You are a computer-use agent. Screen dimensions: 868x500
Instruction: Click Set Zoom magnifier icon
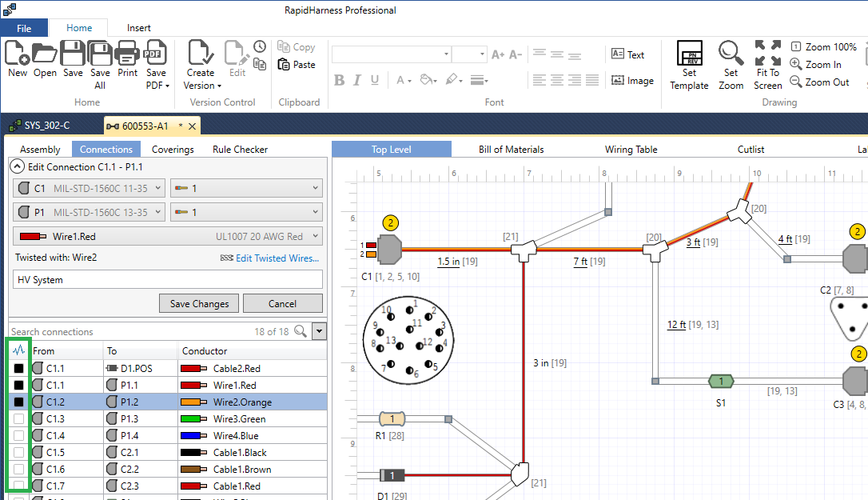pyautogui.click(x=731, y=54)
